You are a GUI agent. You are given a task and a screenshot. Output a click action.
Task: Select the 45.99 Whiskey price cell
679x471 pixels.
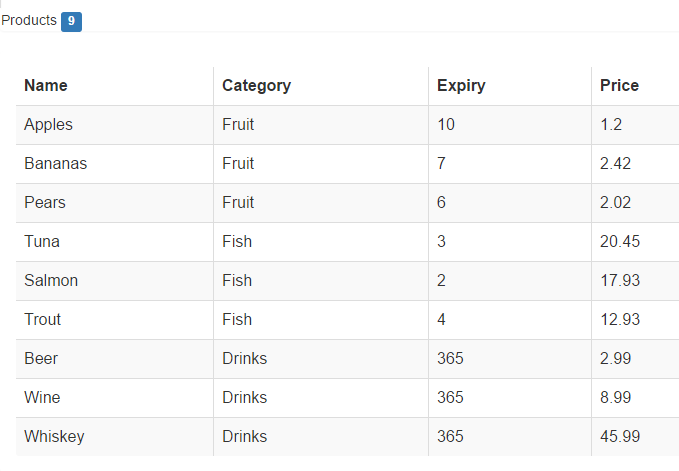(620, 437)
